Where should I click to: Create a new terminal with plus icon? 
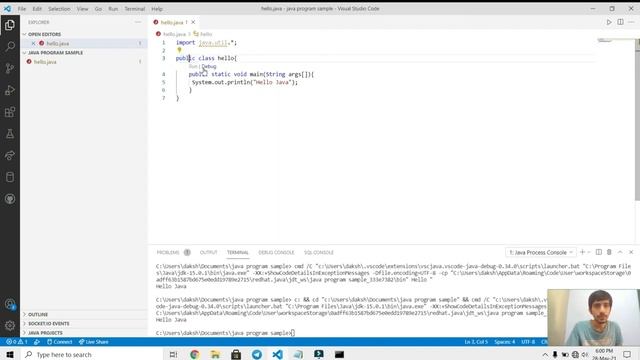click(x=582, y=252)
